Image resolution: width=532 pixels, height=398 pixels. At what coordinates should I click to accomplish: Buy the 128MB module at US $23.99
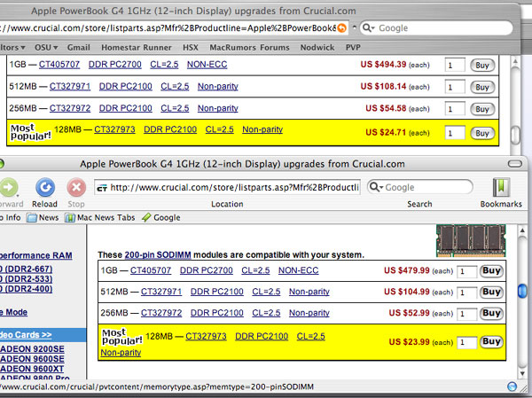coord(491,341)
